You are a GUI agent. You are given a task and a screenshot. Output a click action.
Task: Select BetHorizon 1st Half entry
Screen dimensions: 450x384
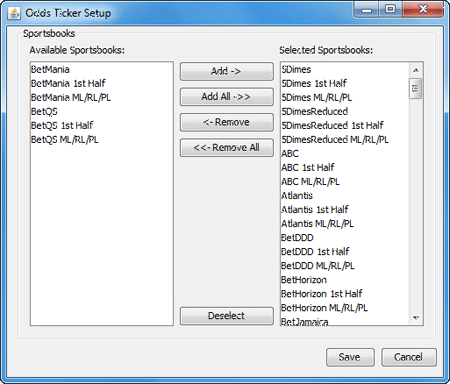tap(345, 293)
